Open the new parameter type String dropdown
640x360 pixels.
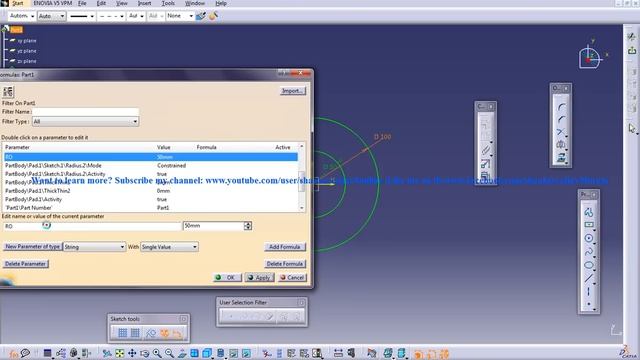[94, 247]
